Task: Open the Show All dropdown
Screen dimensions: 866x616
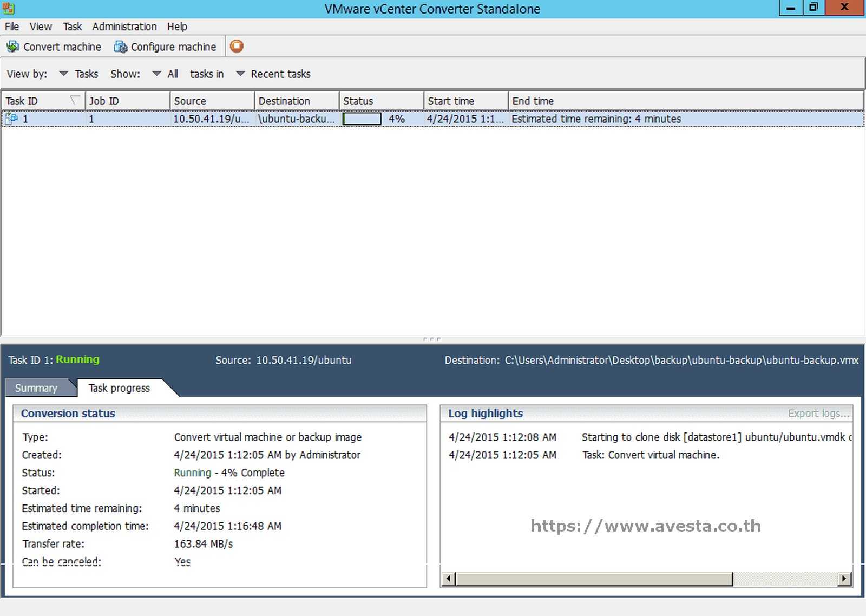Action: click(x=156, y=74)
